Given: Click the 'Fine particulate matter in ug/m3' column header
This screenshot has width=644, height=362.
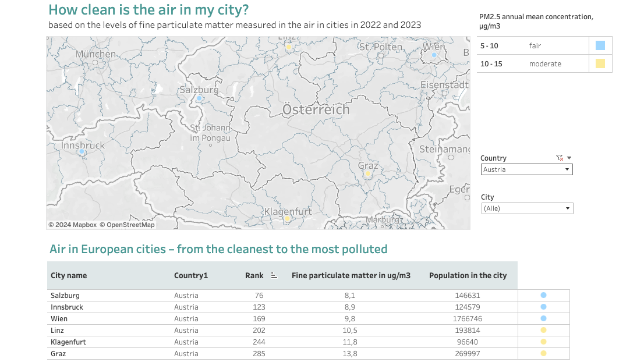Looking at the screenshot, I should pyautogui.click(x=350, y=275).
